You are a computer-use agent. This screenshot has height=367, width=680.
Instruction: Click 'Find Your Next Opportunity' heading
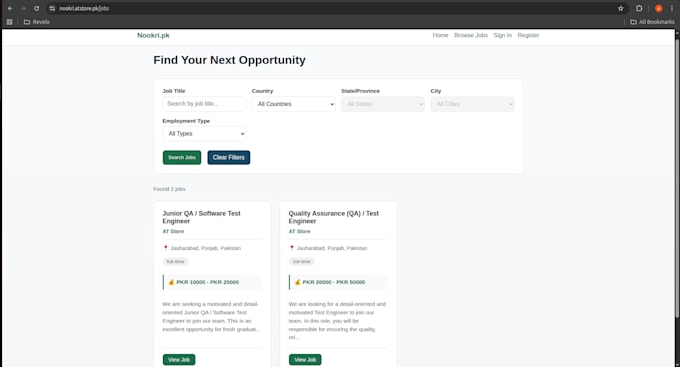coord(229,60)
